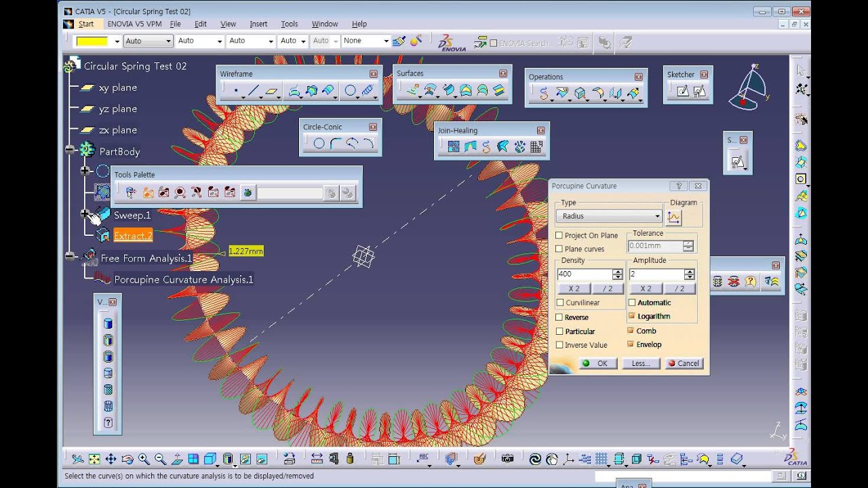868x488 pixels.
Task: Toggle Automatic amplitude checkbox
Action: pyautogui.click(x=632, y=302)
